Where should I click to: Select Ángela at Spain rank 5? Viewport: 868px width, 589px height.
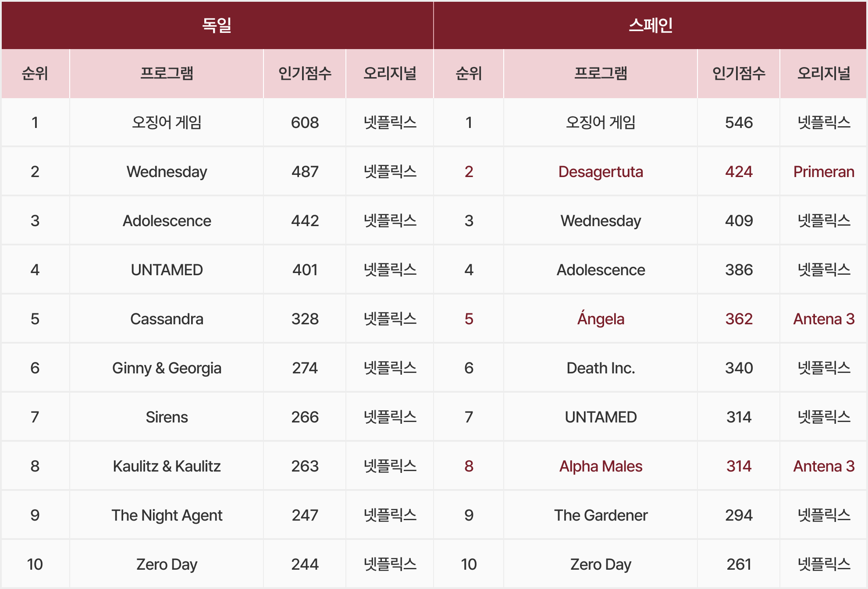pyautogui.click(x=601, y=319)
